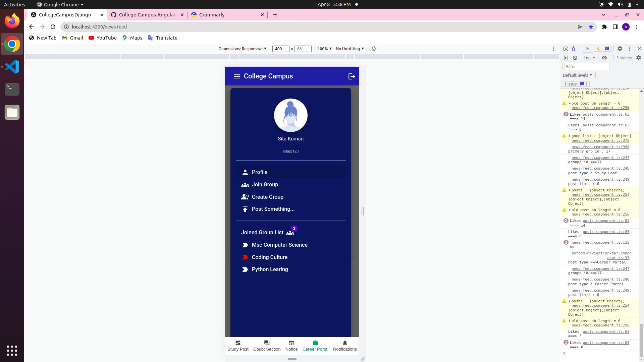Select Profile in the side menu
The image size is (644, 362).
[x=260, y=172]
